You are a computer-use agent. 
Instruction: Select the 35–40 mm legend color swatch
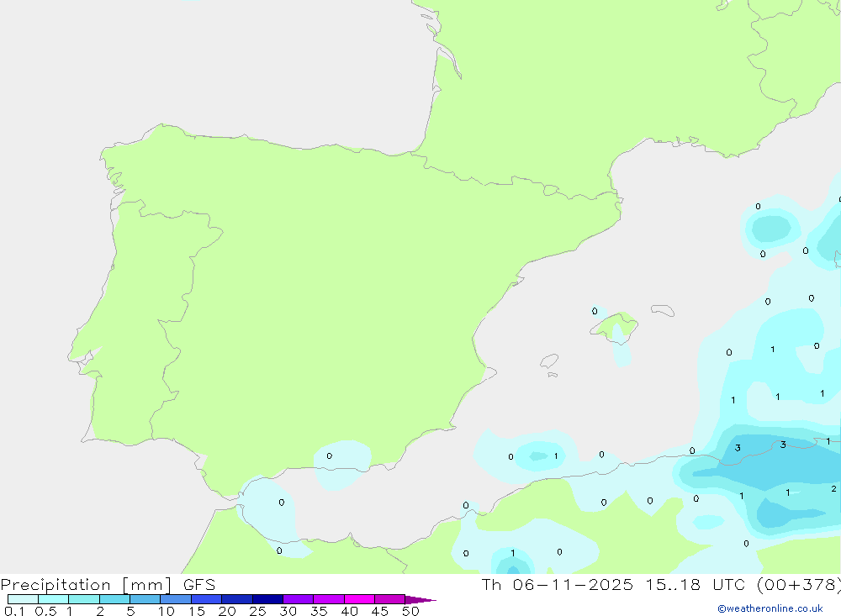click(x=328, y=599)
